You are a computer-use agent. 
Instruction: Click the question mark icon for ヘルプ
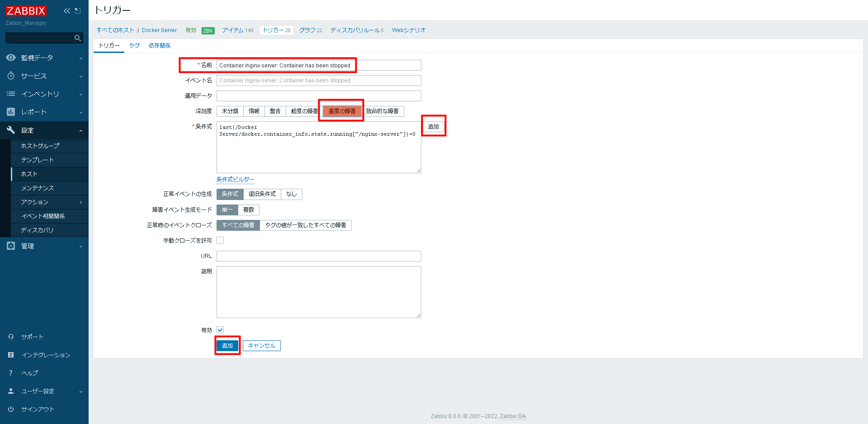click(11, 373)
